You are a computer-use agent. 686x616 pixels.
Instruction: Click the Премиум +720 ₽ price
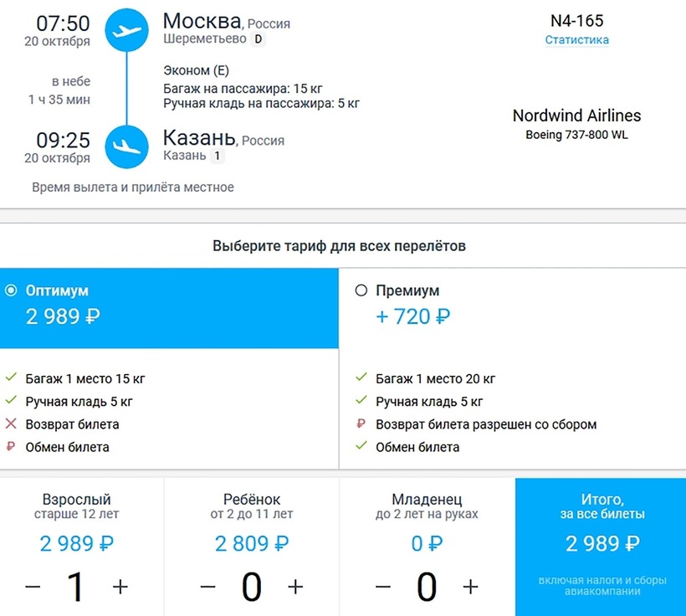pyautogui.click(x=413, y=316)
